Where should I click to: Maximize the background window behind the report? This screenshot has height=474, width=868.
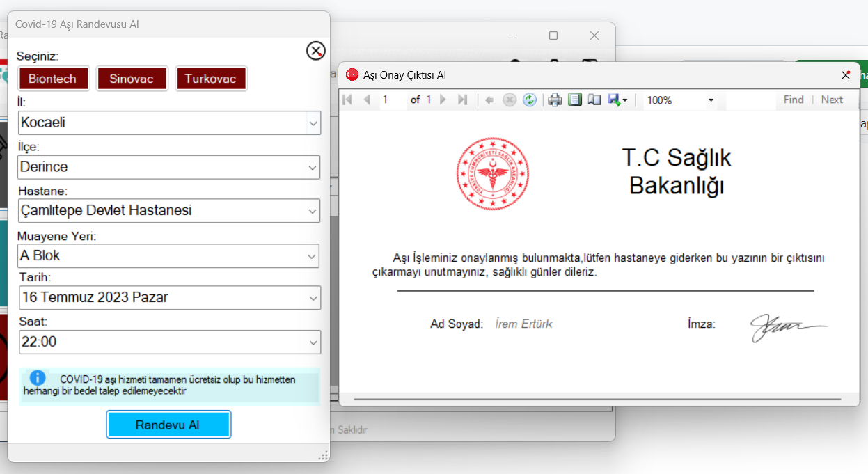(553, 35)
